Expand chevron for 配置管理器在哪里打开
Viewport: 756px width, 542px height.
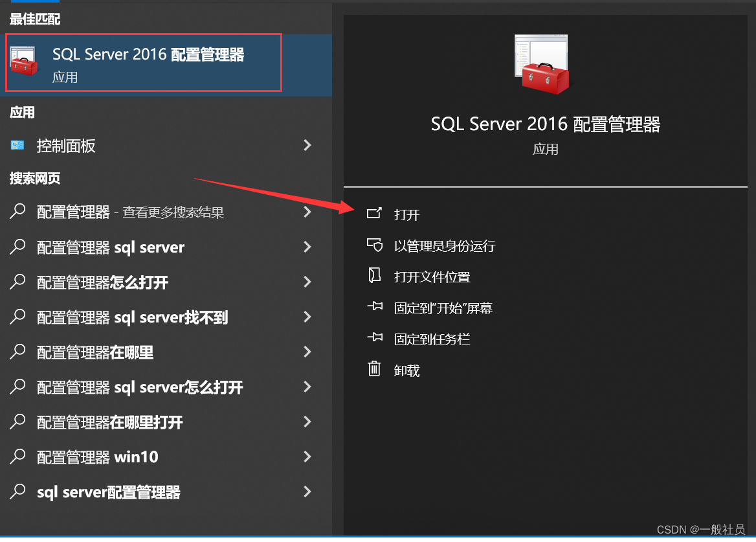307,422
